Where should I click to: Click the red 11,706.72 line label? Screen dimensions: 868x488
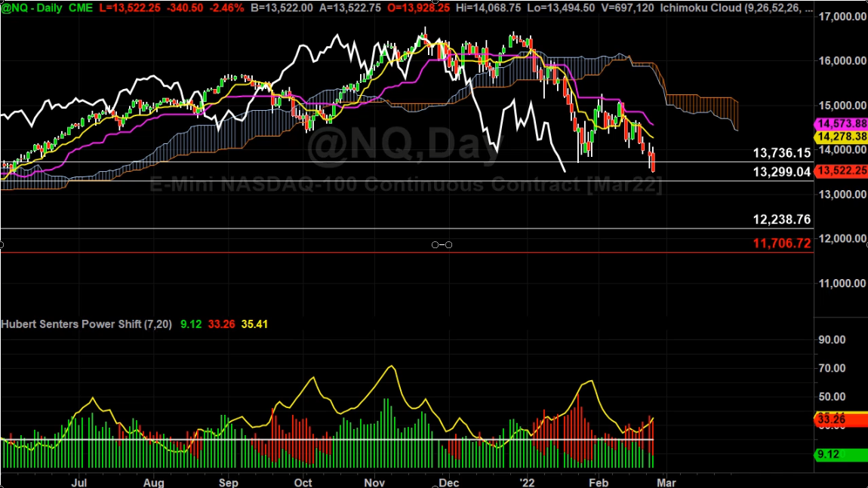pos(782,244)
